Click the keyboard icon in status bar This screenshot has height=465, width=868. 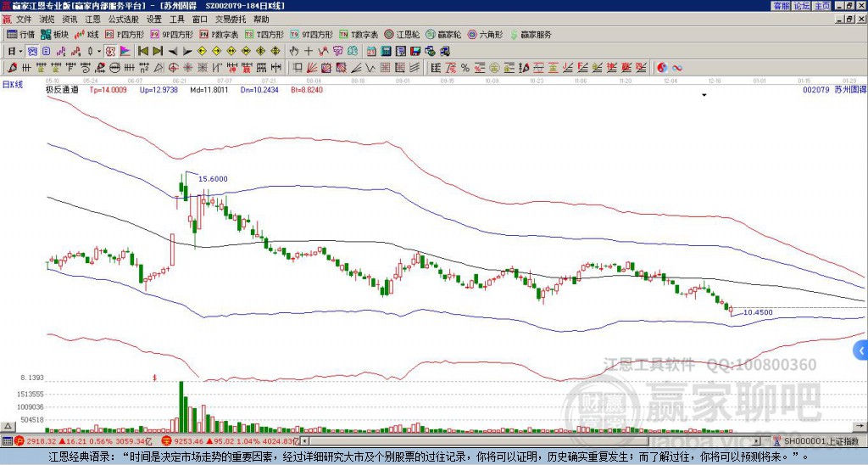7,441
